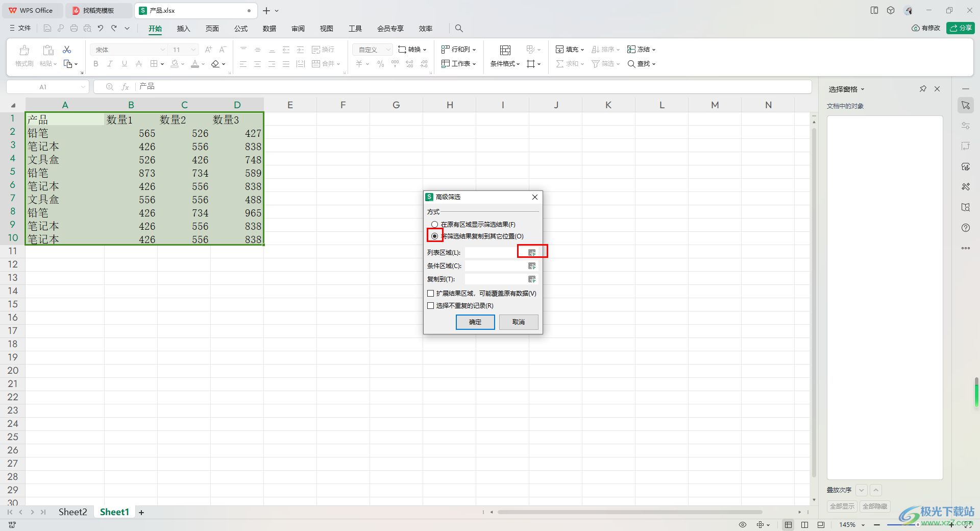980x531 pixels.
Task: Pin the selection pane
Action: pyautogui.click(x=923, y=89)
